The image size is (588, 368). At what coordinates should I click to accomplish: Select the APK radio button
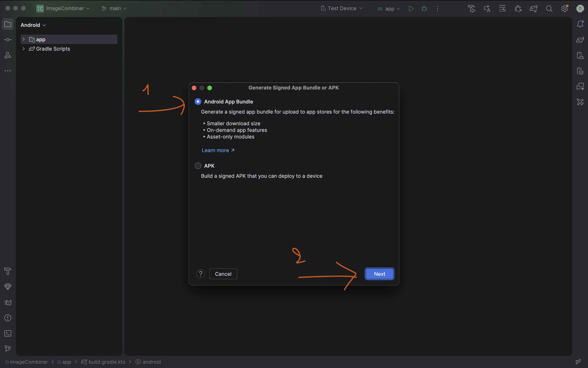click(x=198, y=166)
